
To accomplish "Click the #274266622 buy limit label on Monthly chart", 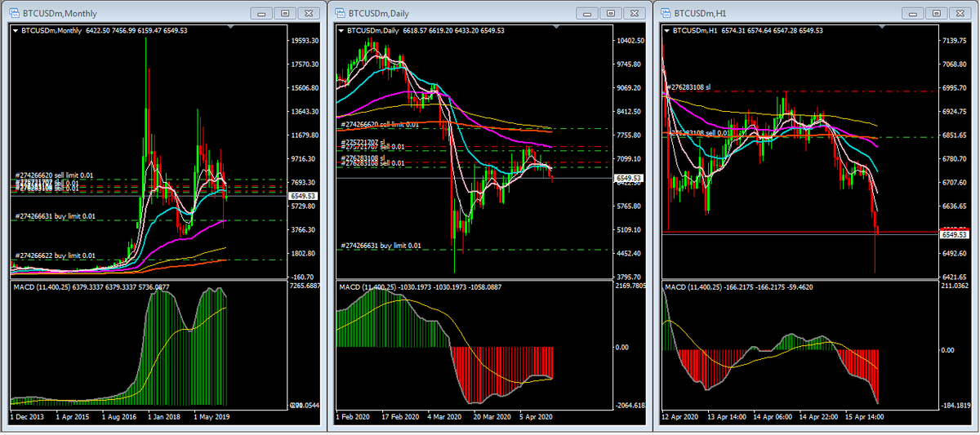I will pos(55,255).
